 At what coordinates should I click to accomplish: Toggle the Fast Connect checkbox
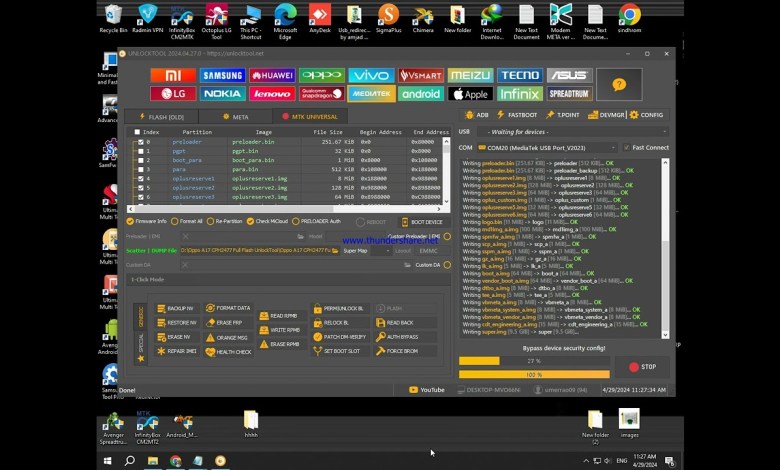pyautogui.click(x=627, y=148)
